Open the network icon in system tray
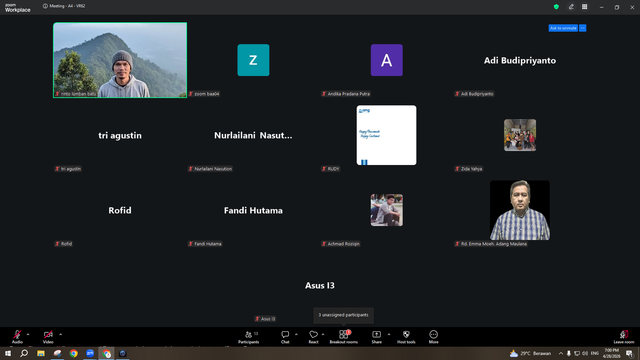The height and width of the screenshot is (360, 640). click(x=577, y=353)
